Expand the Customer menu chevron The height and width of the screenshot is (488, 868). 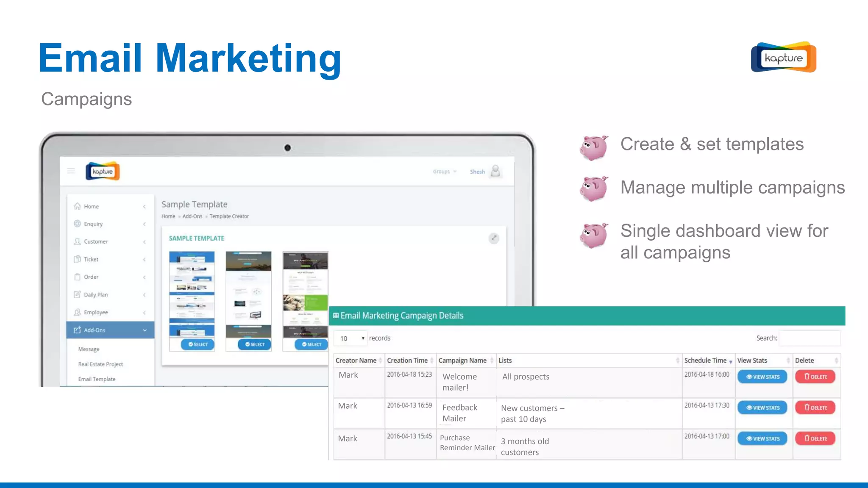[145, 242]
